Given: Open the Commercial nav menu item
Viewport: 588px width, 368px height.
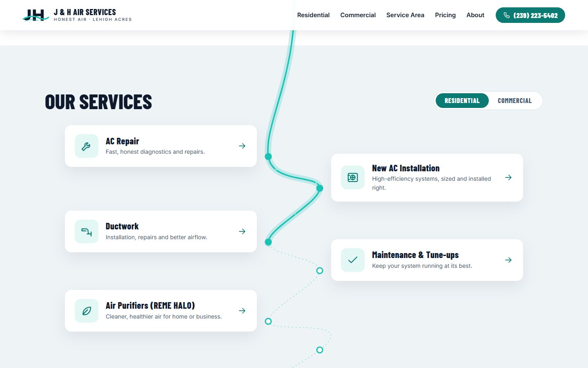Looking at the screenshot, I should (x=358, y=15).
